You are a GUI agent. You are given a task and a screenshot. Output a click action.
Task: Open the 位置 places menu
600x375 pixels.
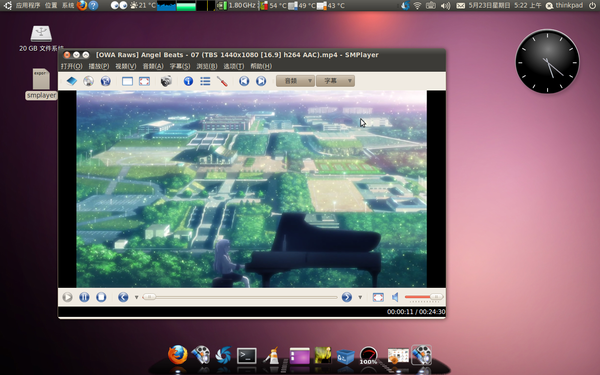point(51,5)
